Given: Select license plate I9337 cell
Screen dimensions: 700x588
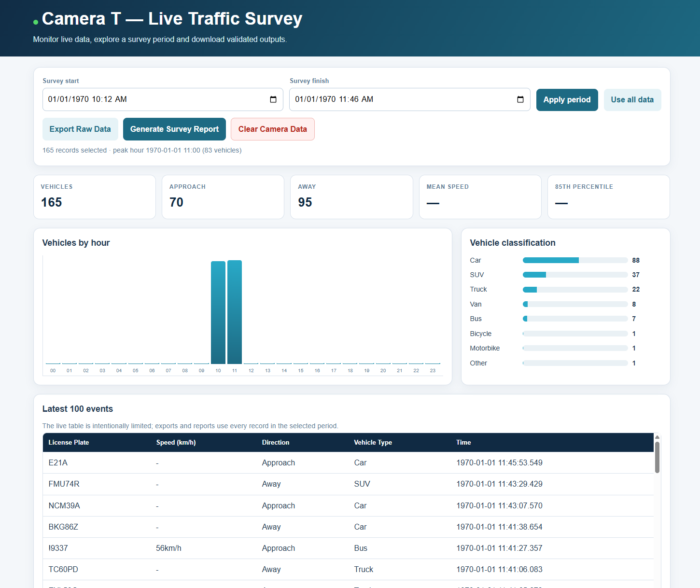Looking at the screenshot, I should [58, 548].
